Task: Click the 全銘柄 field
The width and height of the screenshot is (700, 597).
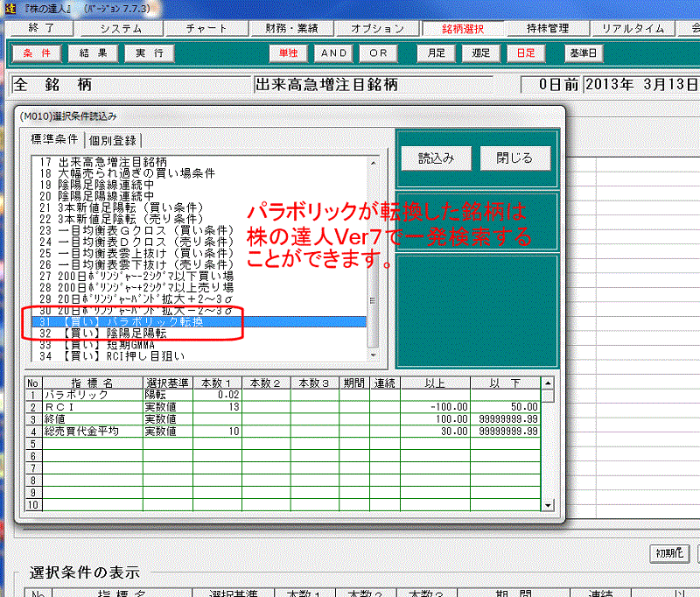Action: coord(131,84)
